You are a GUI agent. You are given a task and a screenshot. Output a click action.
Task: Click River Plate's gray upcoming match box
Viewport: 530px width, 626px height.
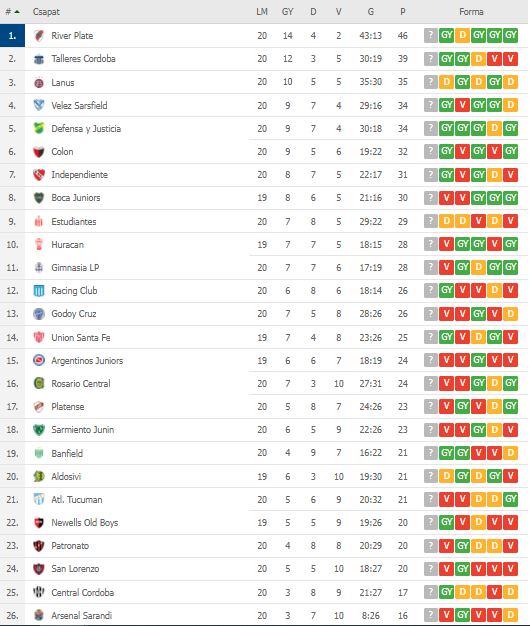431,36
